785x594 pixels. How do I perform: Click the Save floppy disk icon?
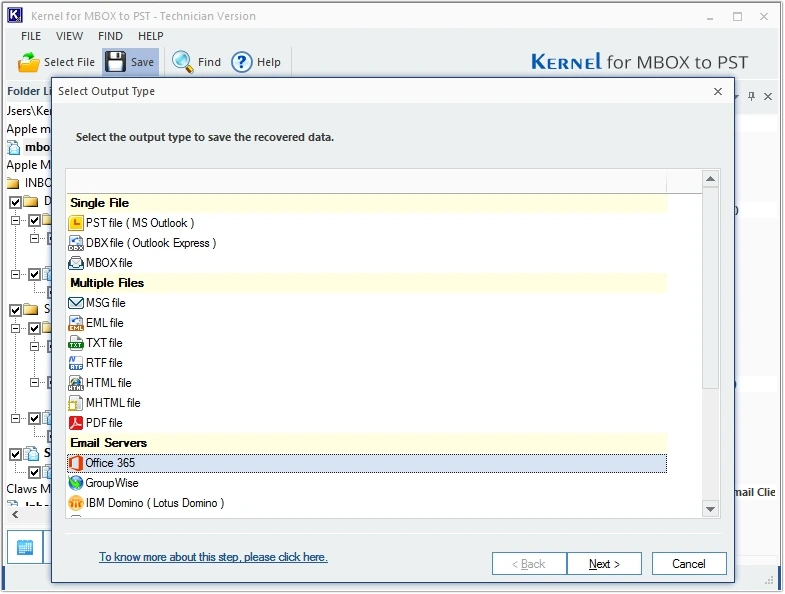tap(116, 62)
